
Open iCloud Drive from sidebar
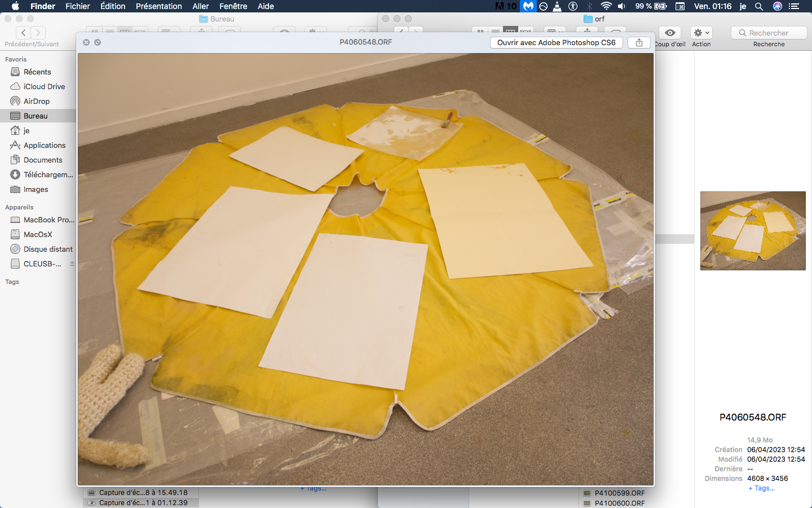pyautogui.click(x=44, y=86)
